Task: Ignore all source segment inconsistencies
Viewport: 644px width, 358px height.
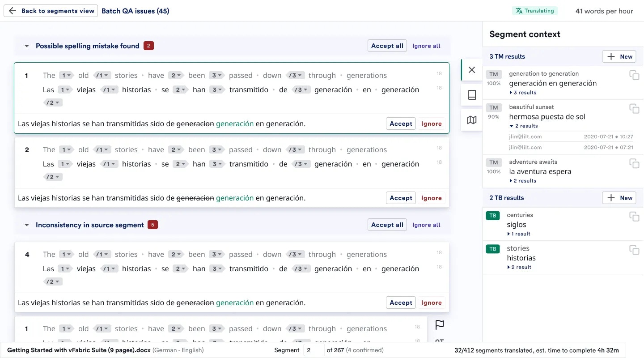Action: point(426,225)
